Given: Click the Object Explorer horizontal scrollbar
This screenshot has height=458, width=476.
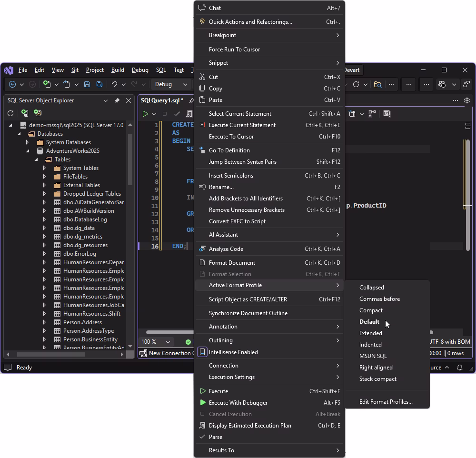Looking at the screenshot, I should point(51,354).
